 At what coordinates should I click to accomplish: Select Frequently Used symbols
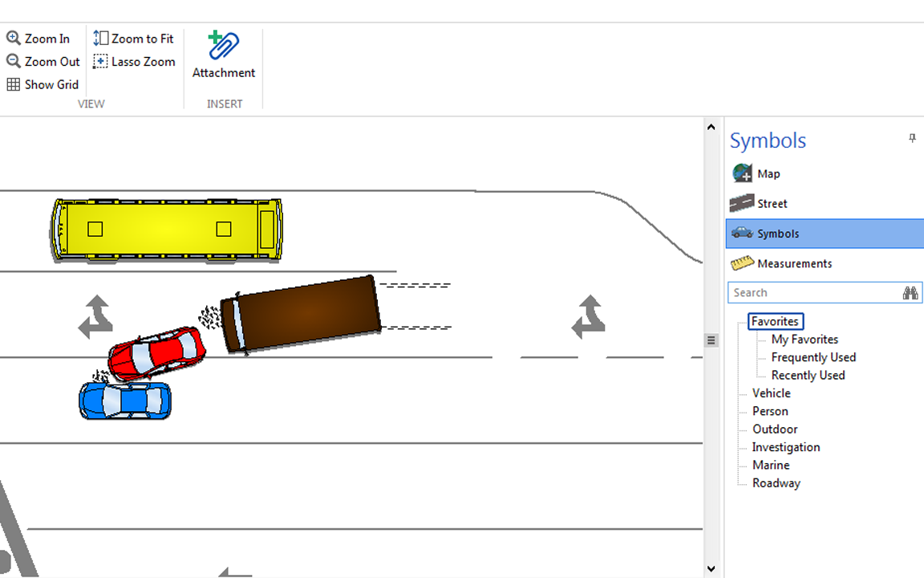(813, 357)
